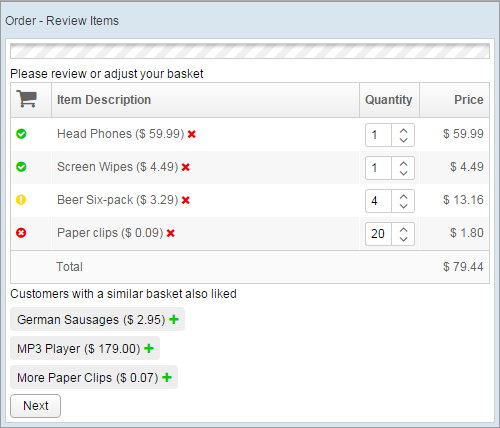
Task: Decrease Screen Wipes quantity with down arrow
Action: pyautogui.click(x=403, y=173)
